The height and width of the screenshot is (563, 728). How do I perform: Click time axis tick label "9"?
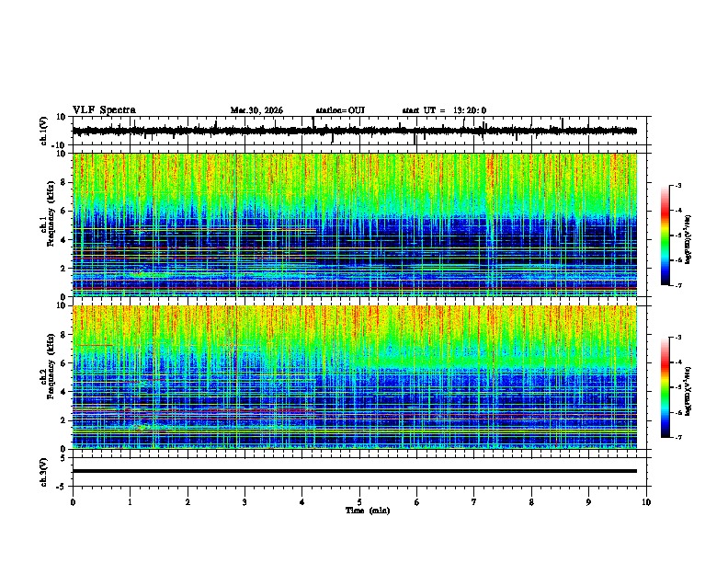coord(588,502)
